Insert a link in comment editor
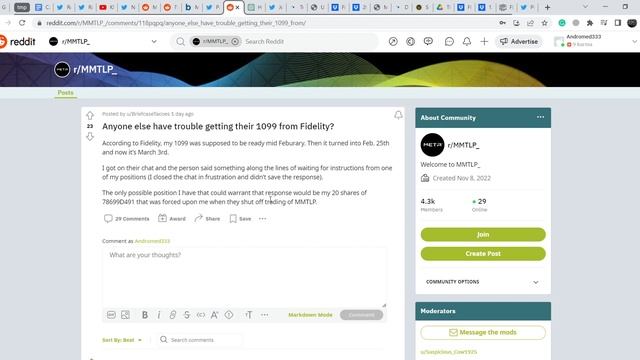 point(173,315)
